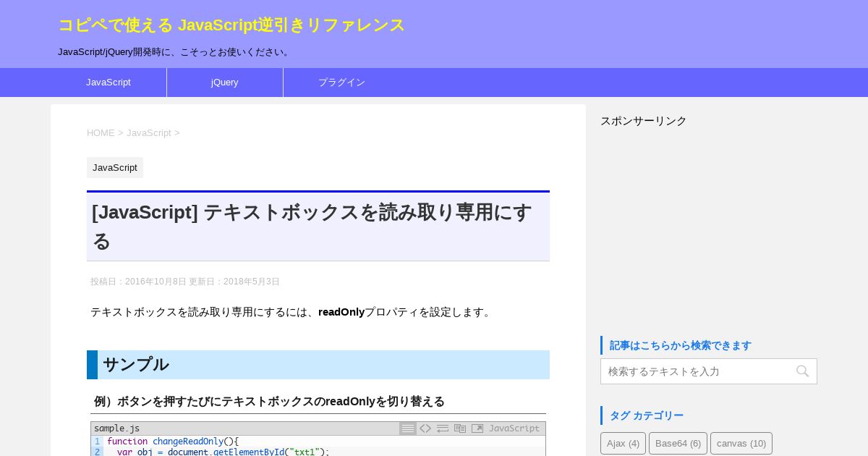Open the Ajax (4) tag
The height and width of the screenshot is (456, 868).
click(x=623, y=444)
